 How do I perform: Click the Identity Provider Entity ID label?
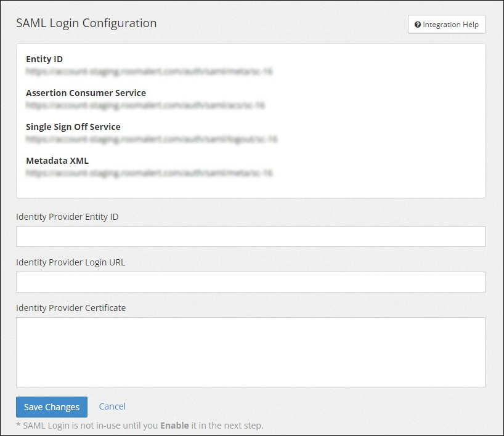pos(67,217)
